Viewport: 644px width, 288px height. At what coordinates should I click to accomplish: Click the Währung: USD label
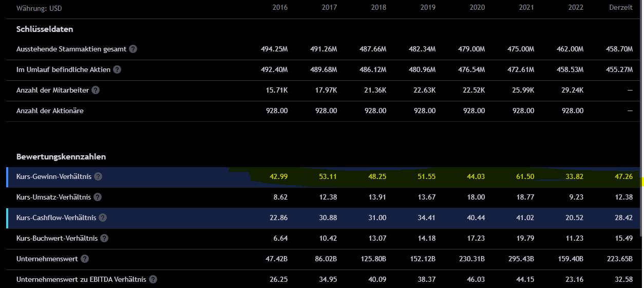(39, 8)
